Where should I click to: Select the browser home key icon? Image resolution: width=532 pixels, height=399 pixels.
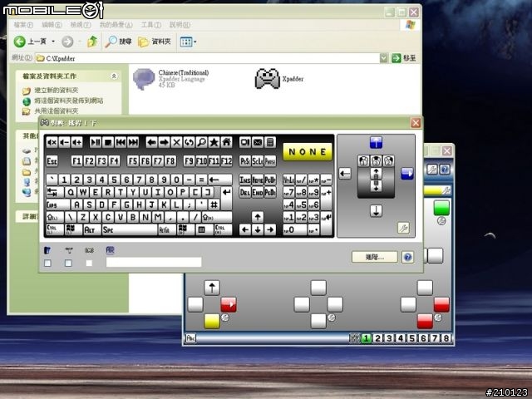[x=227, y=142]
